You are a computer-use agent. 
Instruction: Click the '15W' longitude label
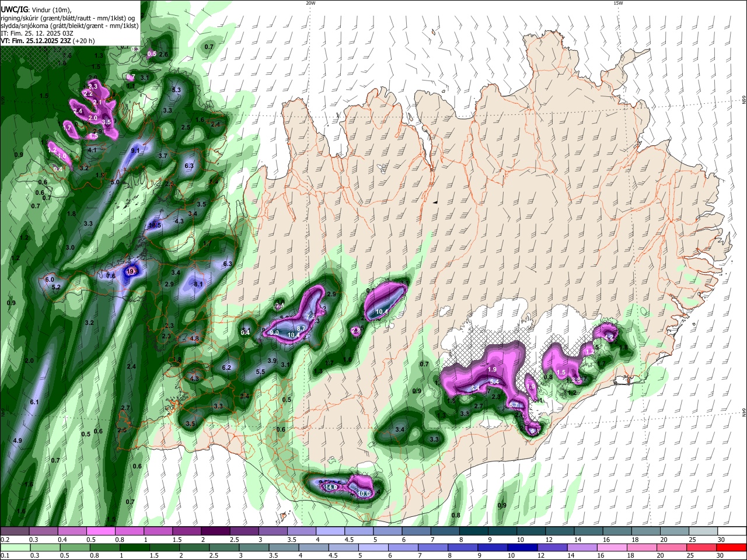click(x=618, y=3)
